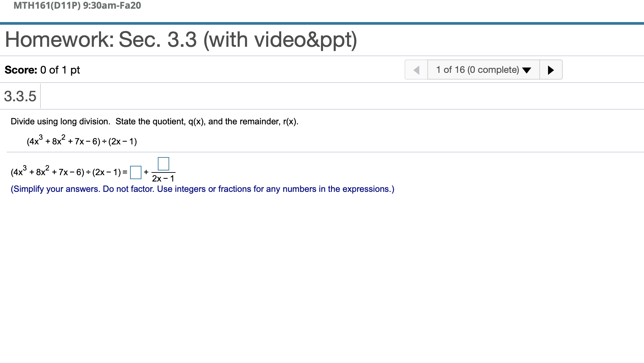Click the 'Divide using long division' instruction

point(61,121)
